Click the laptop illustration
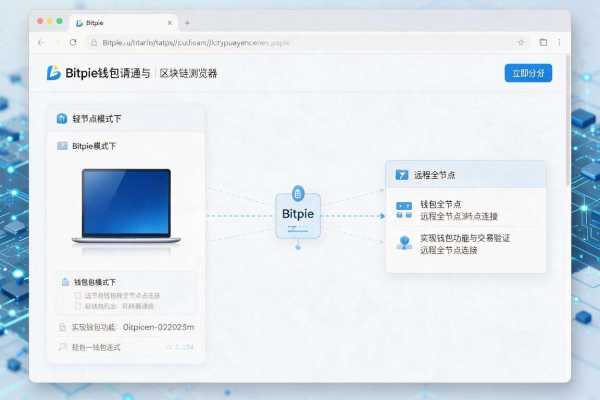 tap(126, 207)
